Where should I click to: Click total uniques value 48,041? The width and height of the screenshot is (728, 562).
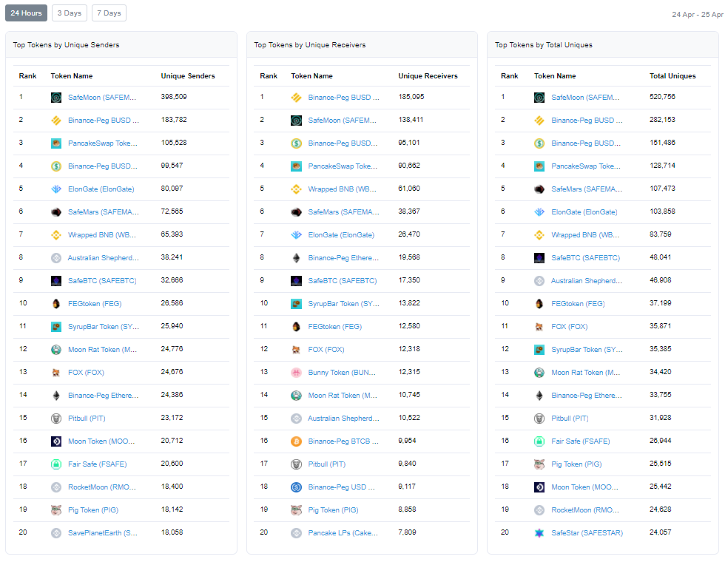661,257
